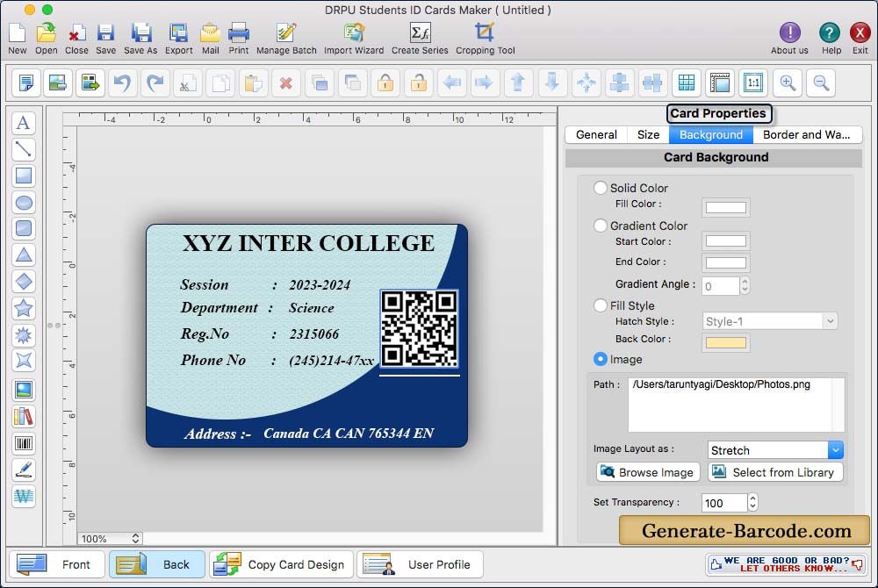
Task: Pick the Fill Color swatch
Action: [726, 208]
